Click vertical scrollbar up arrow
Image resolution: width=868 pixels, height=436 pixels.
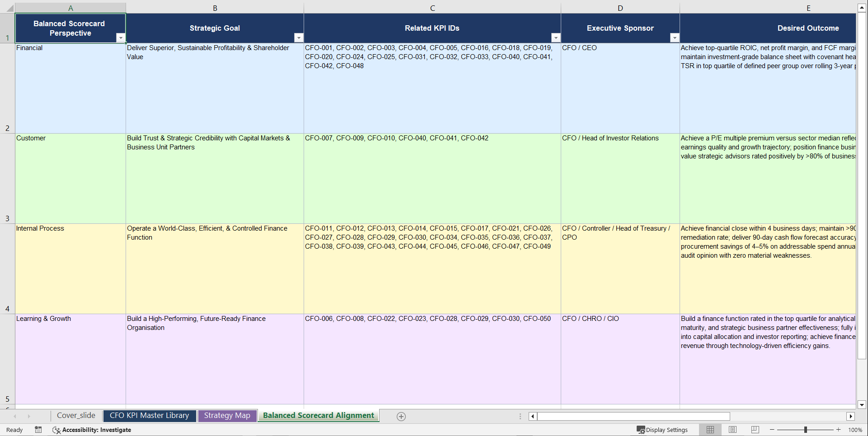(x=862, y=8)
